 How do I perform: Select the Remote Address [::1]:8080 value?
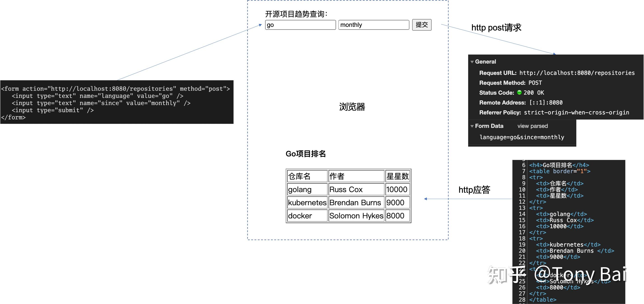546,103
